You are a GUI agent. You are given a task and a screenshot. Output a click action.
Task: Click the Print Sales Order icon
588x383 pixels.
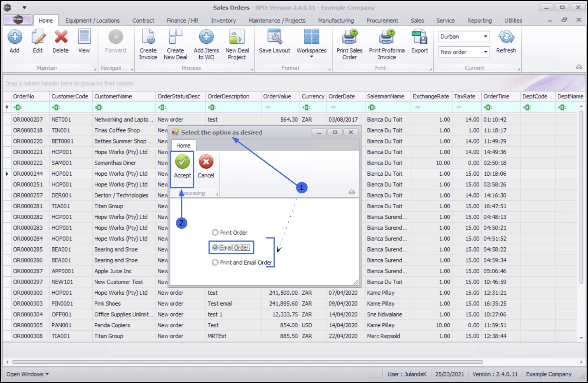point(349,37)
